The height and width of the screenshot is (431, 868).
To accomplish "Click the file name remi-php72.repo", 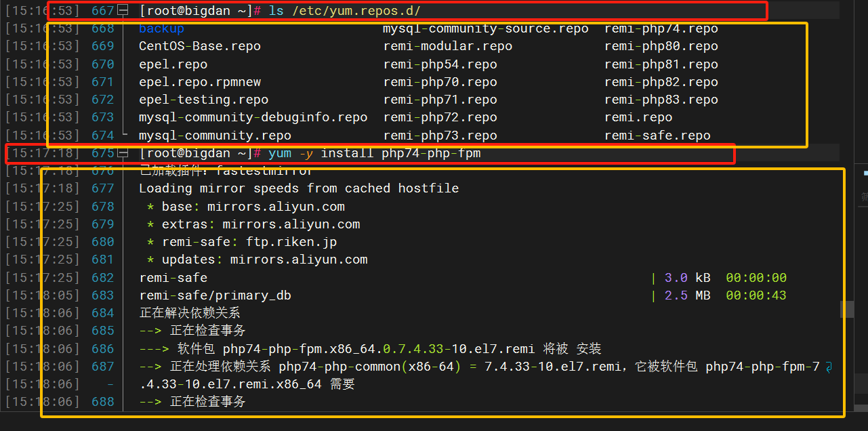I will [440, 117].
